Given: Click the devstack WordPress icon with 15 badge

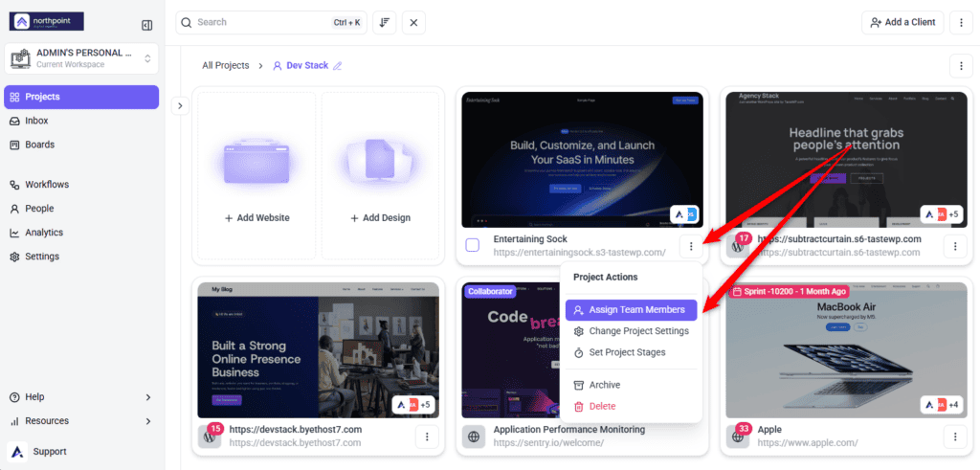Looking at the screenshot, I should [x=210, y=436].
